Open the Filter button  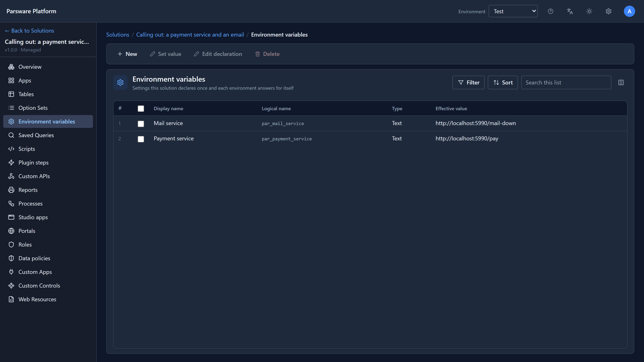coord(469,82)
